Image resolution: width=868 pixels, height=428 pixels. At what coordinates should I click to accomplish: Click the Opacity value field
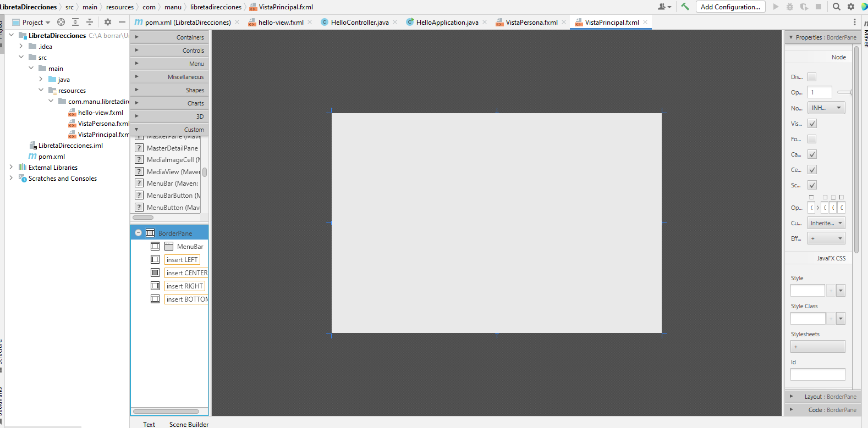(x=820, y=92)
